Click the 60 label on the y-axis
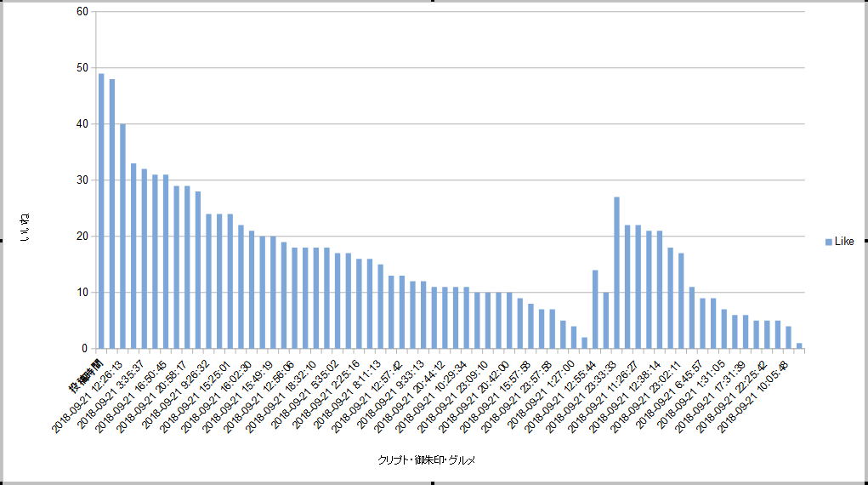Screen dimensions: 868x485 click(81, 11)
